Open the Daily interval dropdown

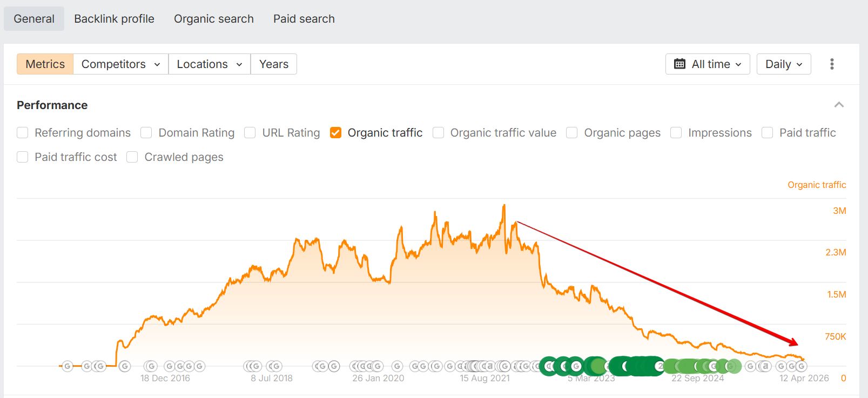(783, 64)
